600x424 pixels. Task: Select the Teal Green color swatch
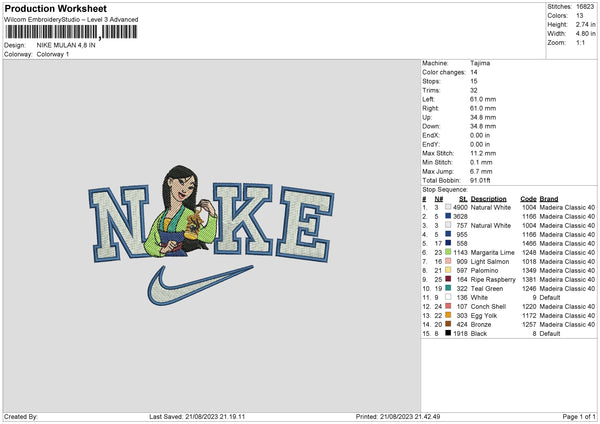pyautogui.click(x=448, y=288)
